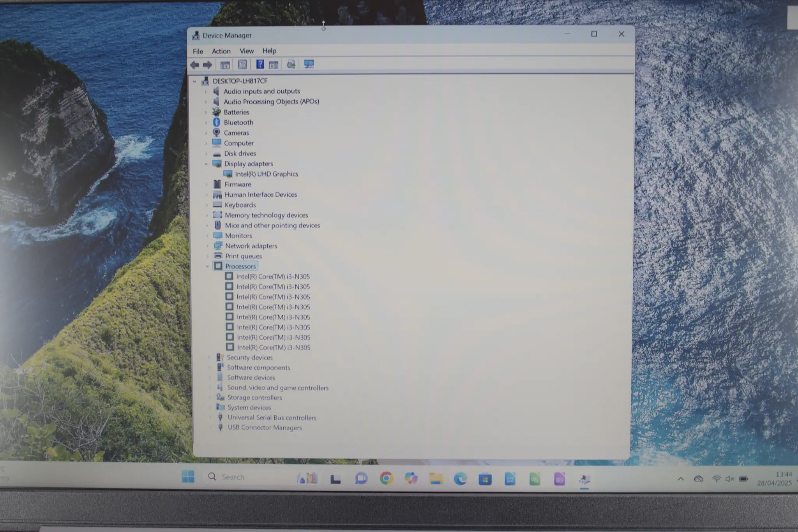The height and width of the screenshot is (532, 798).
Task: Collapse the DESKTOP-LH817CF root node
Action: tap(195, 81)
